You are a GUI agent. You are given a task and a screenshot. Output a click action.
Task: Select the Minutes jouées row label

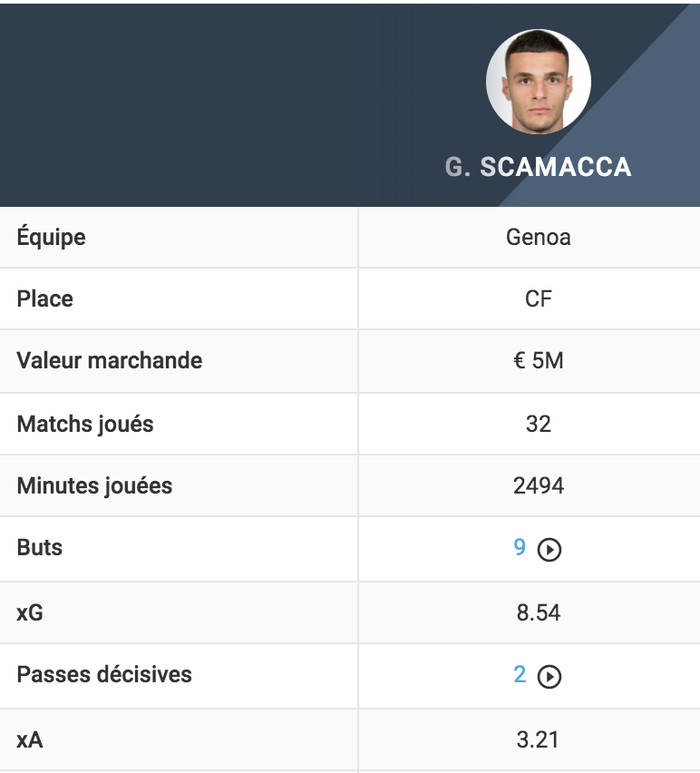pyautogui.click(x=94, y=486)
